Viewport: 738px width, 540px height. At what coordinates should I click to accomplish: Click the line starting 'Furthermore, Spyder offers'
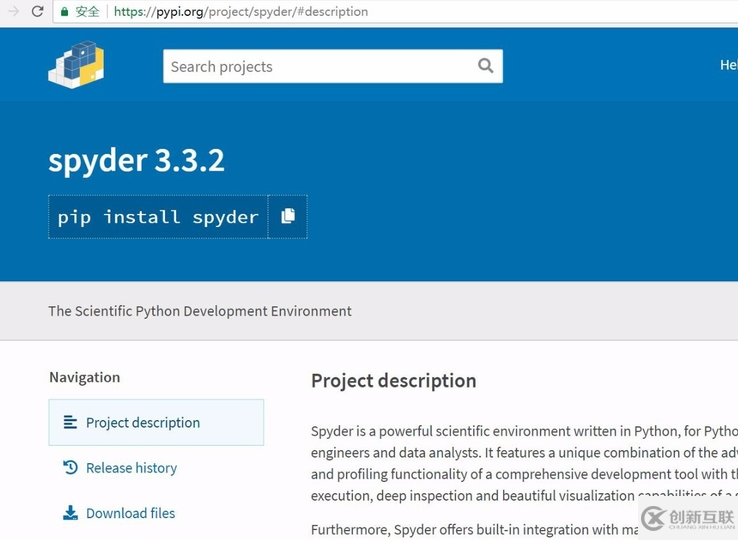[x=474, y=530]
